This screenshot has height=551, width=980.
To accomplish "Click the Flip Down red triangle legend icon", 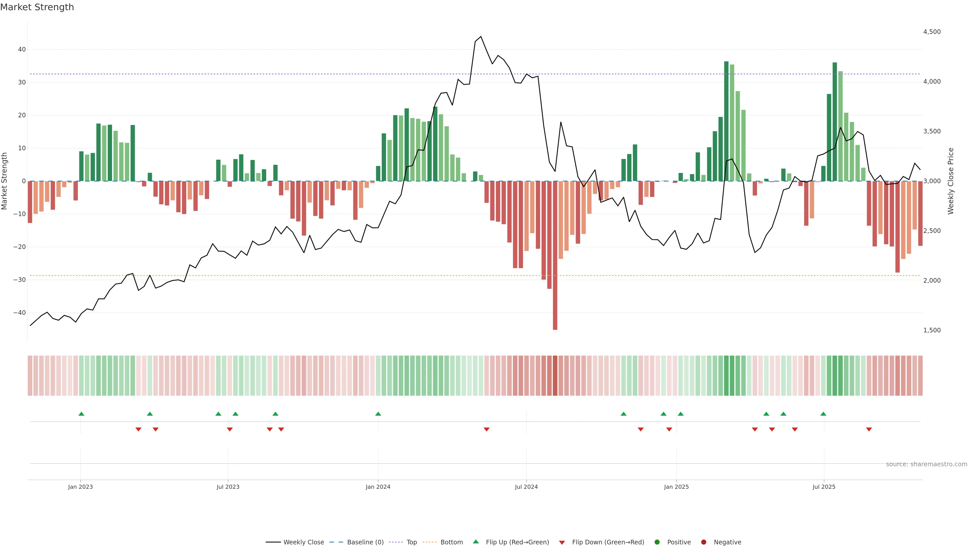I will click(562, 543).
